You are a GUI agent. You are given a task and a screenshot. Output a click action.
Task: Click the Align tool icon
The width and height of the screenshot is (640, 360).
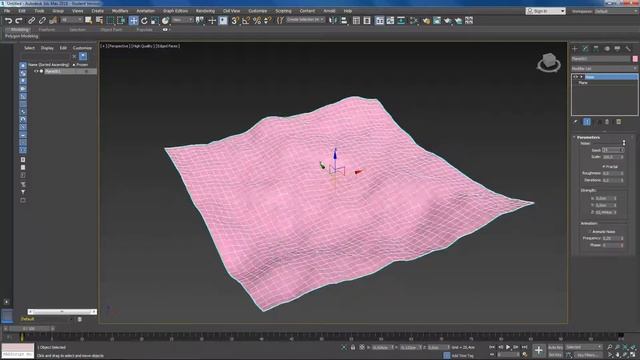click(x=344, y=20)
